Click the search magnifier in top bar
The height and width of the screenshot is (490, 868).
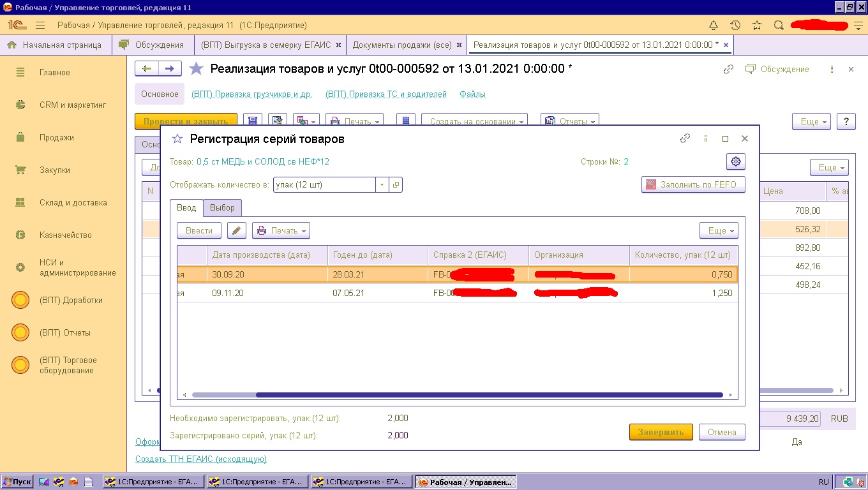(x=778, y=26)
